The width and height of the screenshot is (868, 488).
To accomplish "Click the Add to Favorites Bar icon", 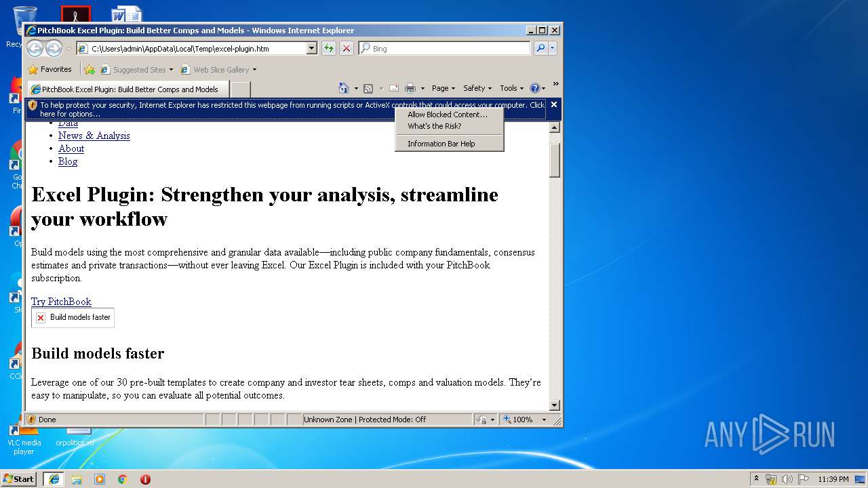I will (x=90, y=69).
